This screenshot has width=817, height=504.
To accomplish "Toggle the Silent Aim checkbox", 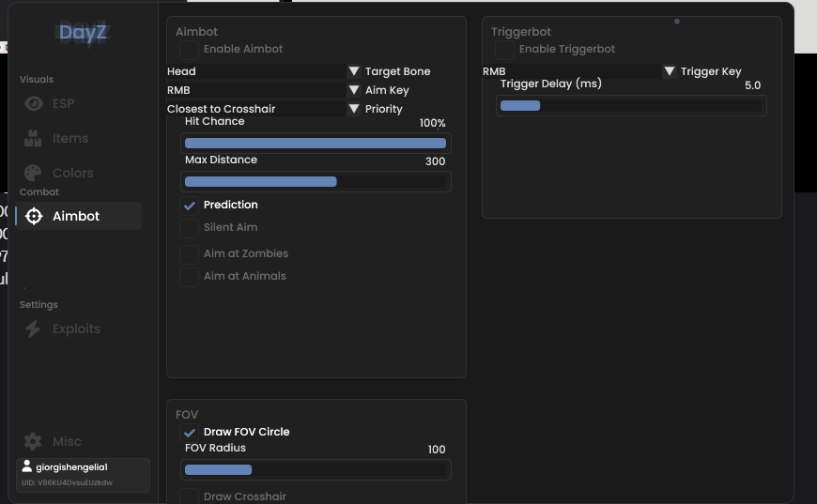I will click(x=189, y=227).
